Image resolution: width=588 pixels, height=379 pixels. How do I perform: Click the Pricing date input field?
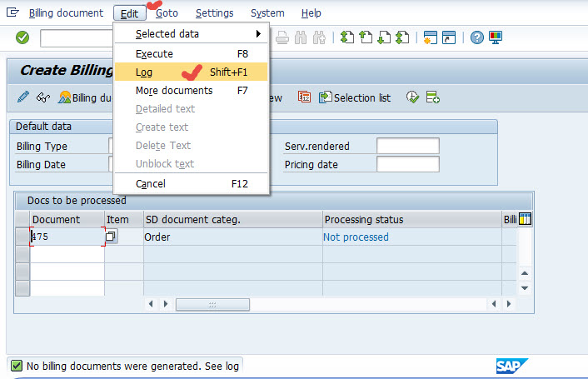click(x=407, y=164)
